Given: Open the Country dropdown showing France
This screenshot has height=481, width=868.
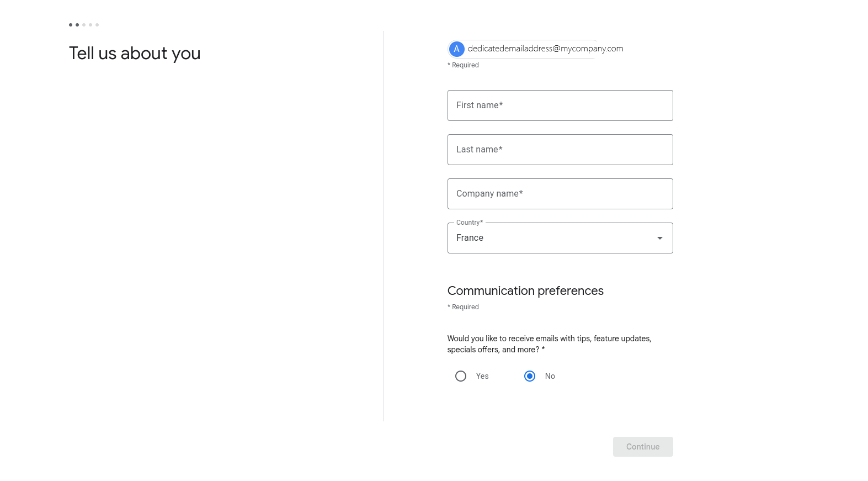Looking at the screenshot, I should [560, 238].
